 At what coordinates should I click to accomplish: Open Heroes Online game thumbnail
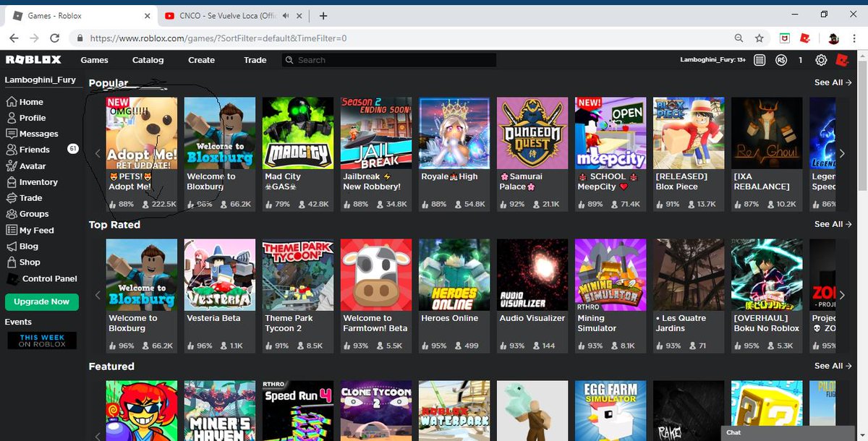point(454,274)
